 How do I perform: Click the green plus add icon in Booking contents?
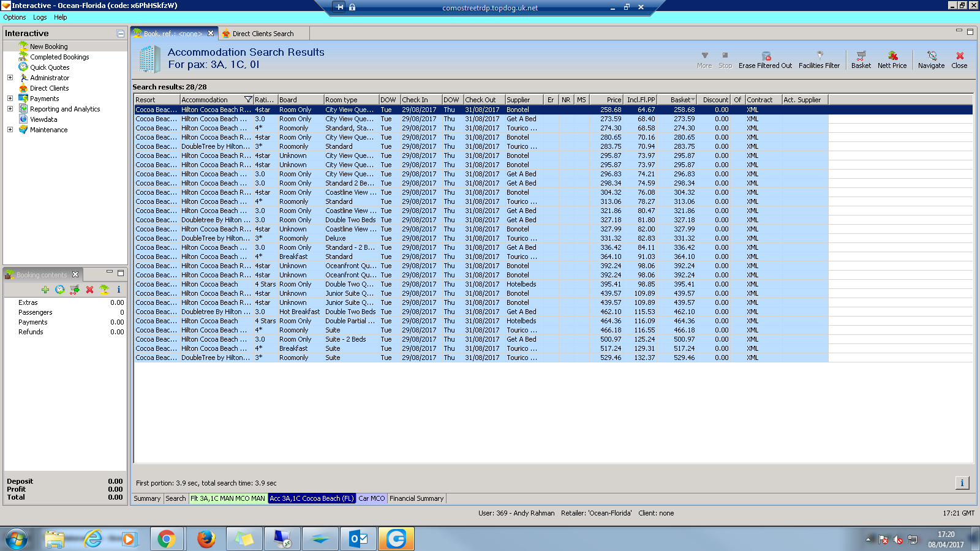45,290
